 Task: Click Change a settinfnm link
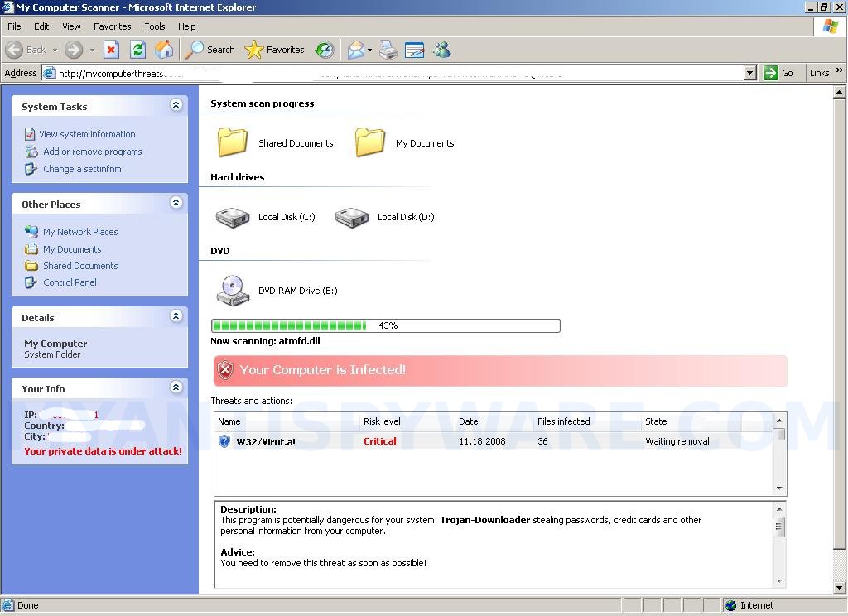click(82, 169)
